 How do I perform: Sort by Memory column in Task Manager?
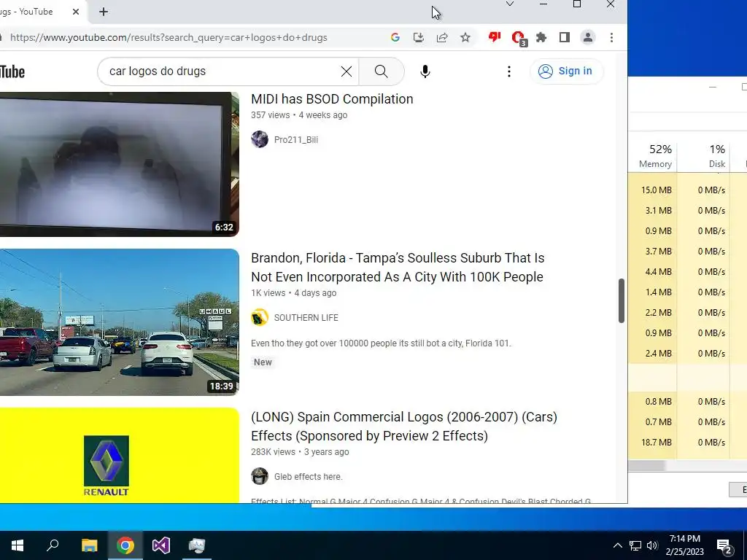click(x=656, y=156)
